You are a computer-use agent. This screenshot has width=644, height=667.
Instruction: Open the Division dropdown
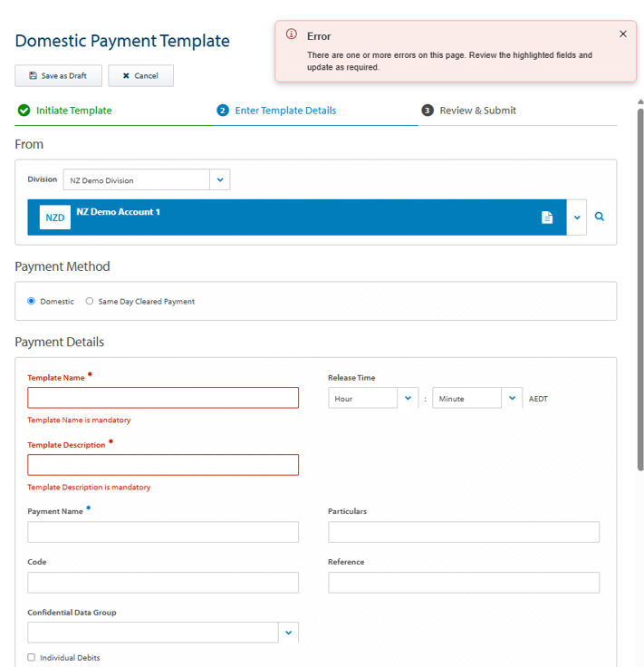(147, 180)
